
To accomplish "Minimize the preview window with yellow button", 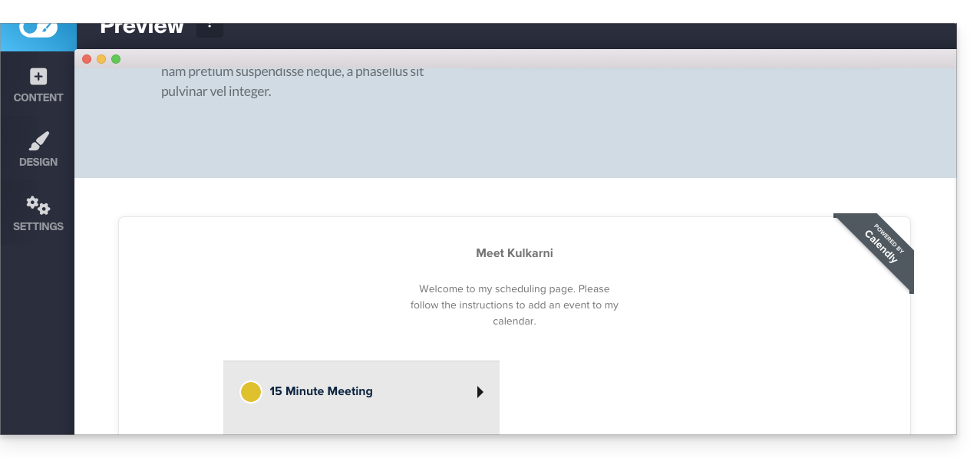I will [x=101, y=59].
